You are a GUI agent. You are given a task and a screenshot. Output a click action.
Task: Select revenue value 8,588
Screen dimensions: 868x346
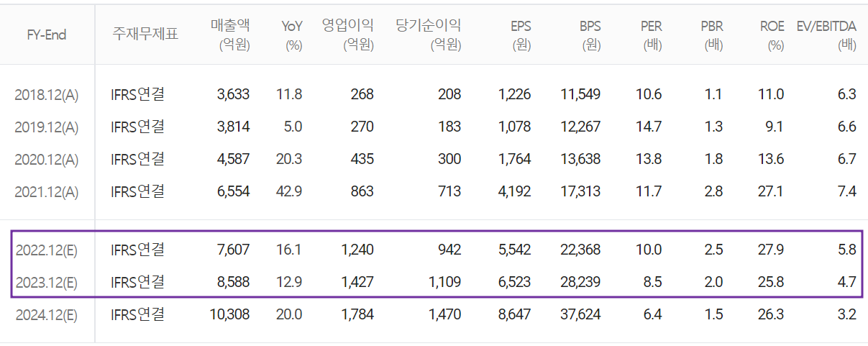233,283
